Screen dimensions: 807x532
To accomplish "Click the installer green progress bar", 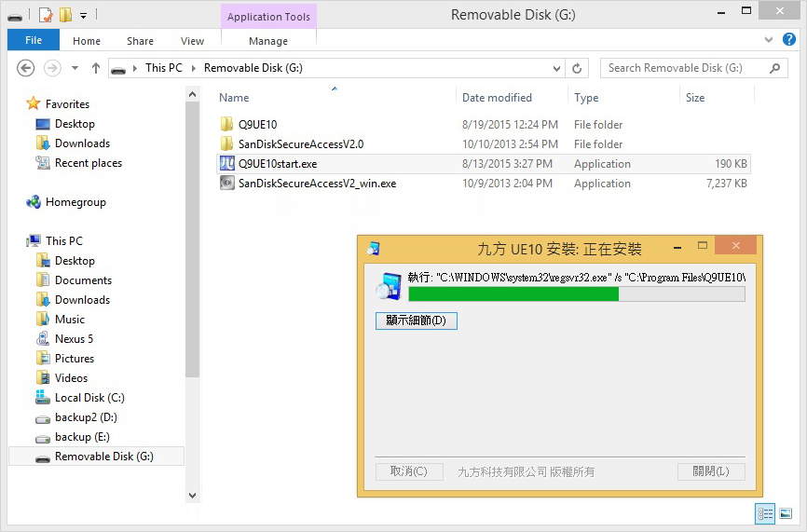I will (x=577, y=293).
